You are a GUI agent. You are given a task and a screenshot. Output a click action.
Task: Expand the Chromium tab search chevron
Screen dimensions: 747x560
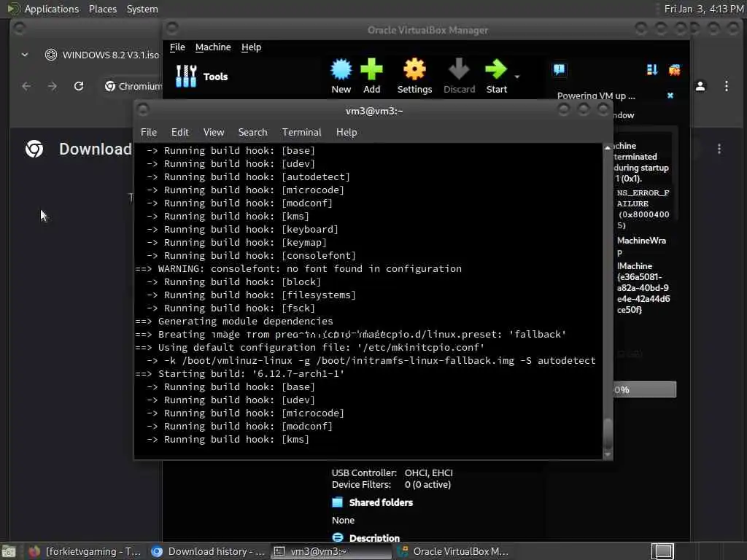[x=25, y=55]
